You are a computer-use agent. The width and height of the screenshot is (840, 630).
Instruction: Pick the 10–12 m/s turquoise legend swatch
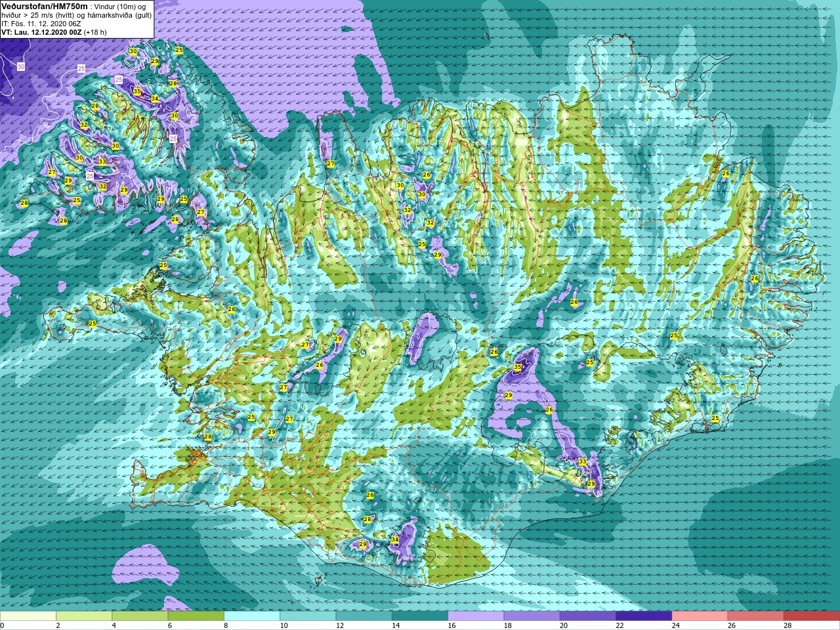(x=308, y=616)
